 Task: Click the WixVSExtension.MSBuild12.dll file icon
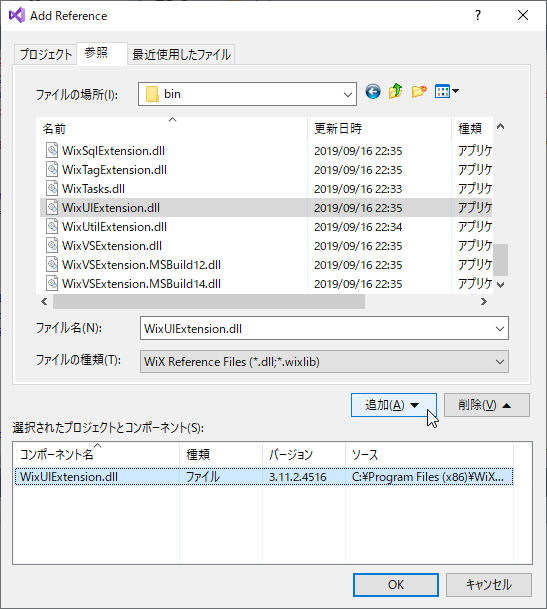click(x=52, y=264)
